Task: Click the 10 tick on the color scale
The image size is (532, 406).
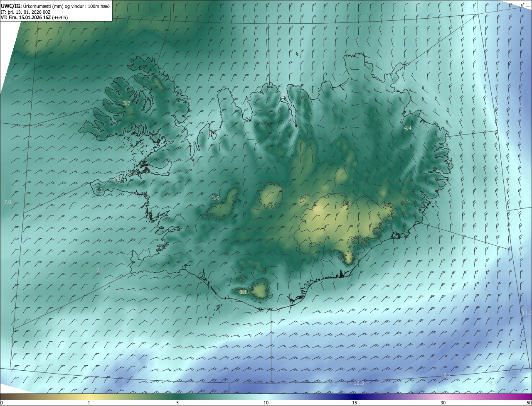Action: tap(266, 403)
